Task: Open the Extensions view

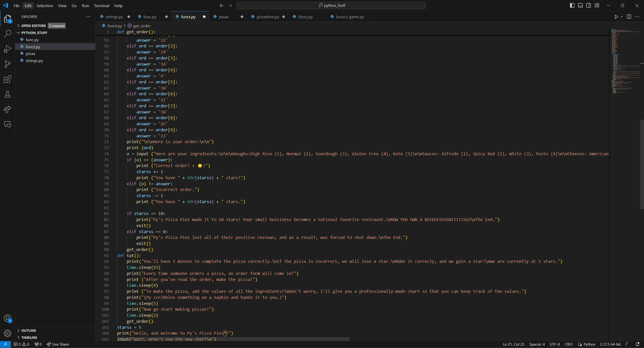Action: point(8,79)
